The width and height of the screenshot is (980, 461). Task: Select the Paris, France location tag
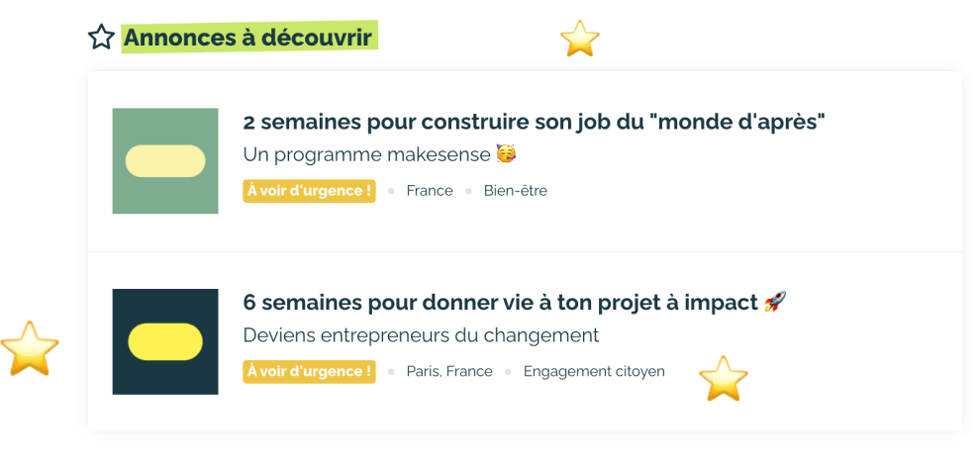pyautogui.click(x=449, y=371)
